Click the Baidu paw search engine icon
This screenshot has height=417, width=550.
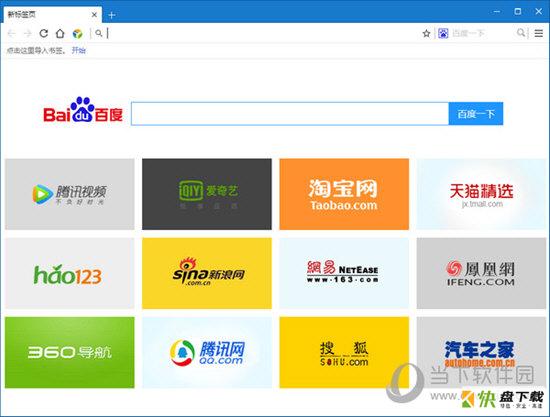pyautogui.click(x=443, y=33)
